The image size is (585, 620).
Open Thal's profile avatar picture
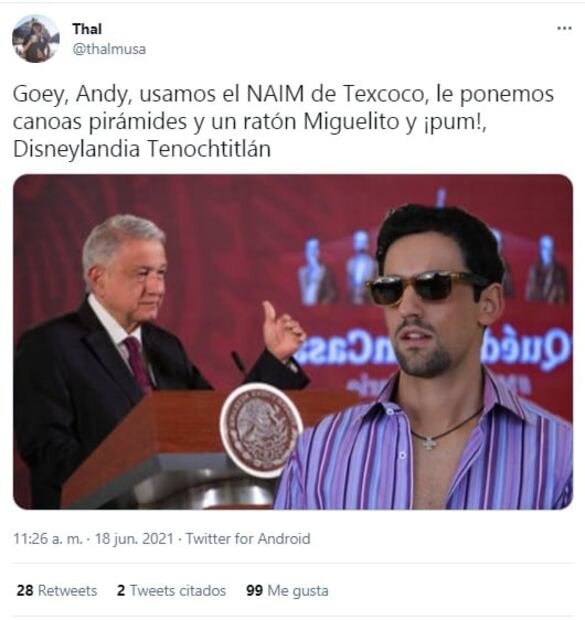36,39
